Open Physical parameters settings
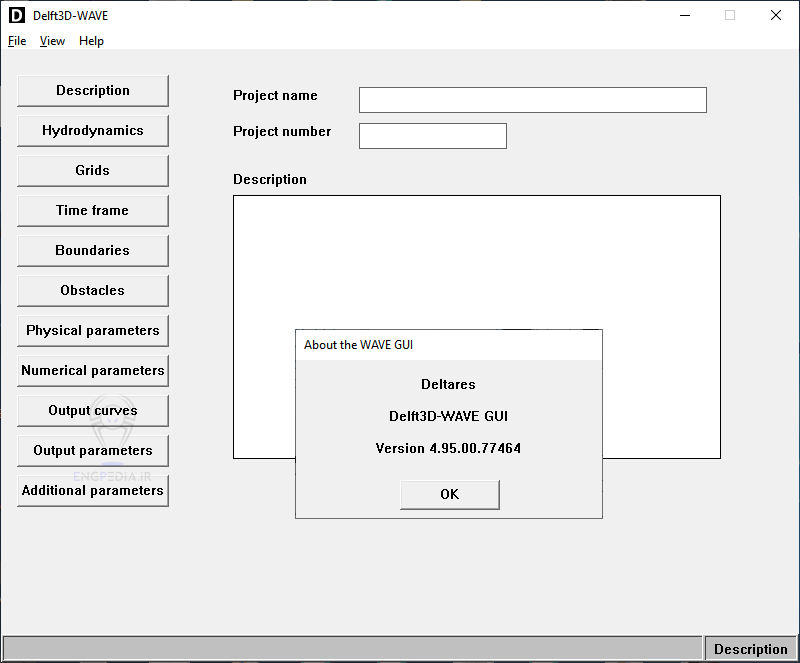The width and height of the screenshot is (800, 663). tap(93, 331)
